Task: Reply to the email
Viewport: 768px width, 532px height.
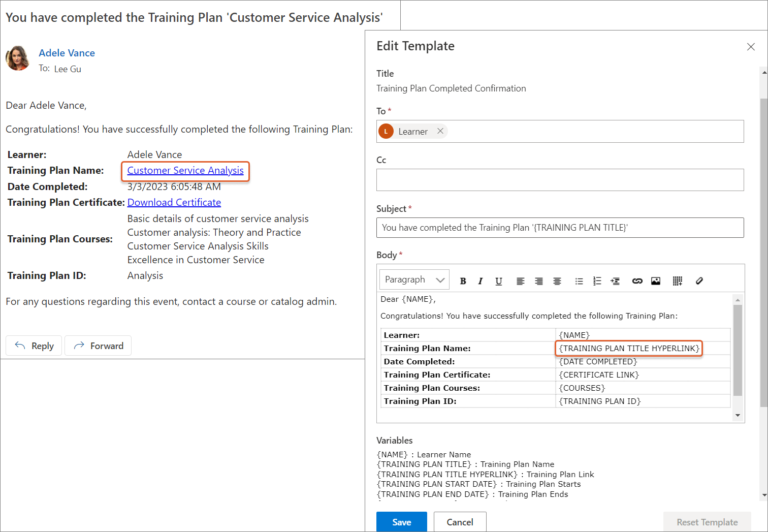Action: (x=34, y=346)
